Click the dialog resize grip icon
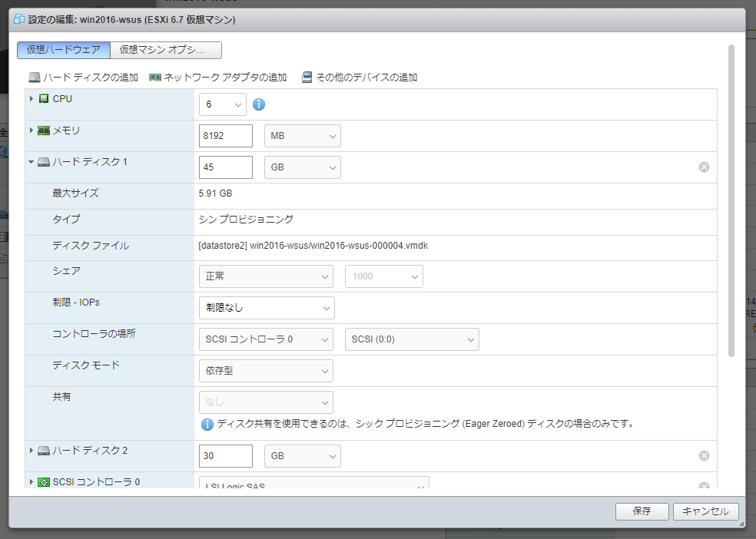Screen dimensions: 756x539 (741, 524)
